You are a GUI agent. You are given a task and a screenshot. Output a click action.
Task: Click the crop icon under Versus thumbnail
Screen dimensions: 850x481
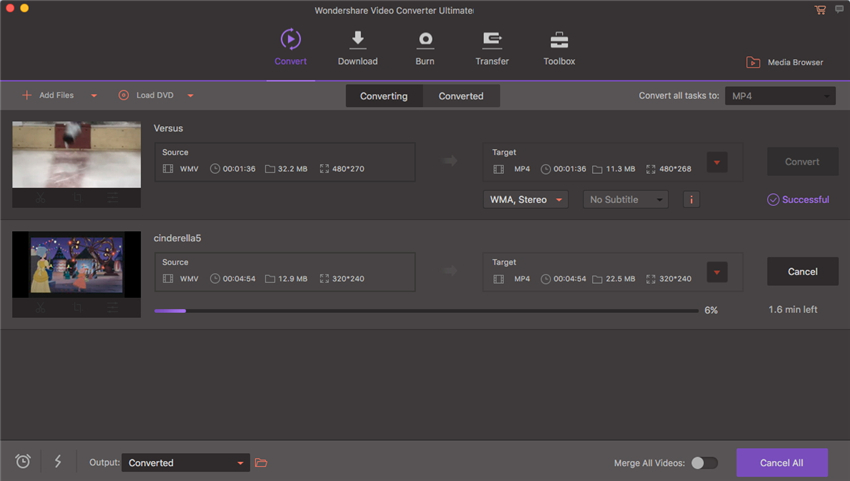77,198
